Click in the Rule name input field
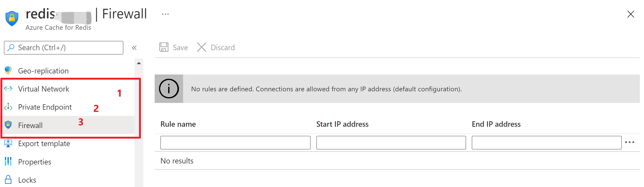644x187 pixels. (235, 143)
